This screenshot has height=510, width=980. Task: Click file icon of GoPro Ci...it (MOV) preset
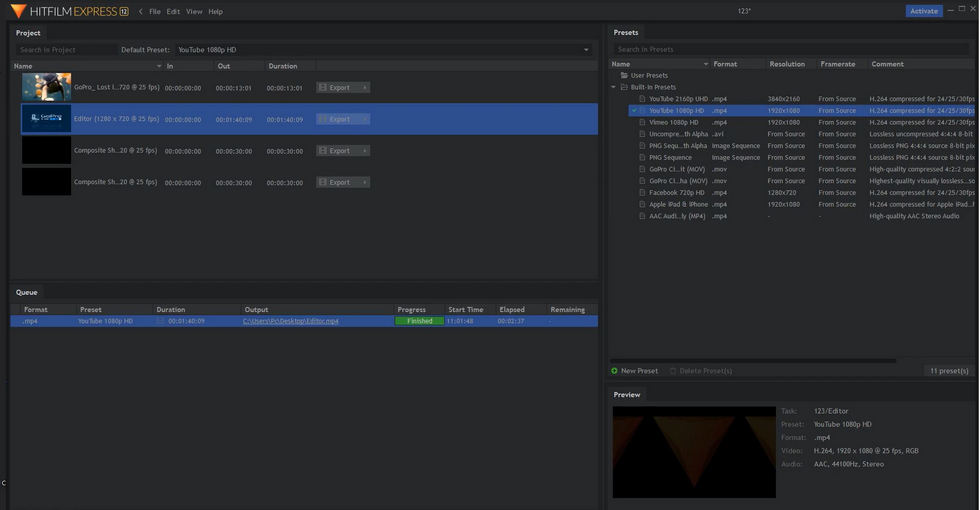click(x=642, y=169)
